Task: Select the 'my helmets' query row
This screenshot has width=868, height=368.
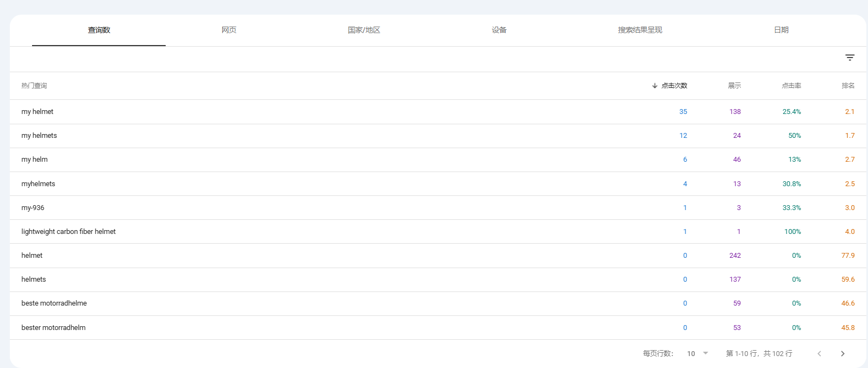Action: [x=438, y=136]
